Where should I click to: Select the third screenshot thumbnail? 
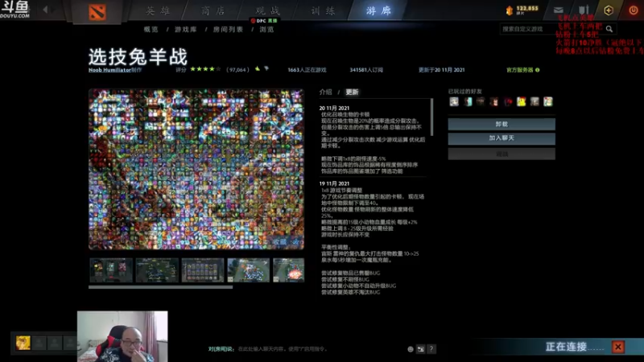203,270
